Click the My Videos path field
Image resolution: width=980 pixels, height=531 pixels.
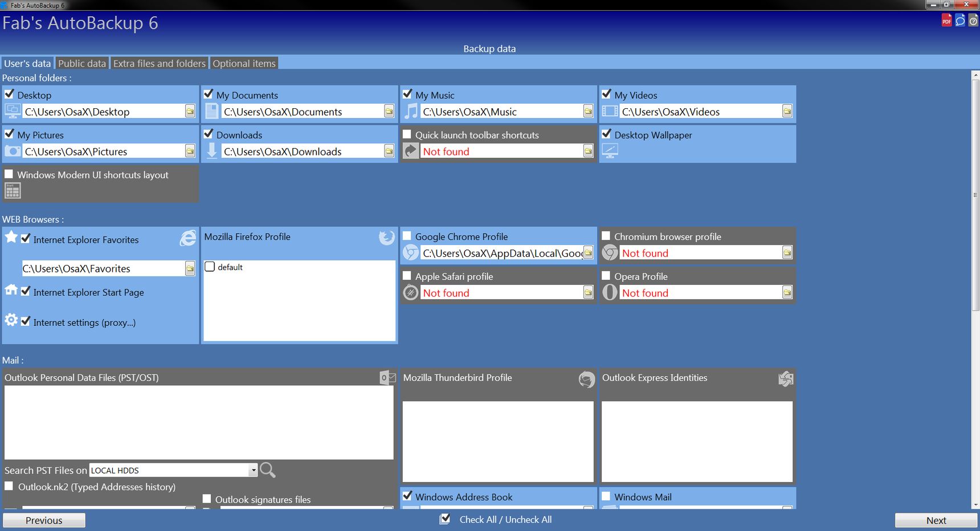(x=701, y=112)
